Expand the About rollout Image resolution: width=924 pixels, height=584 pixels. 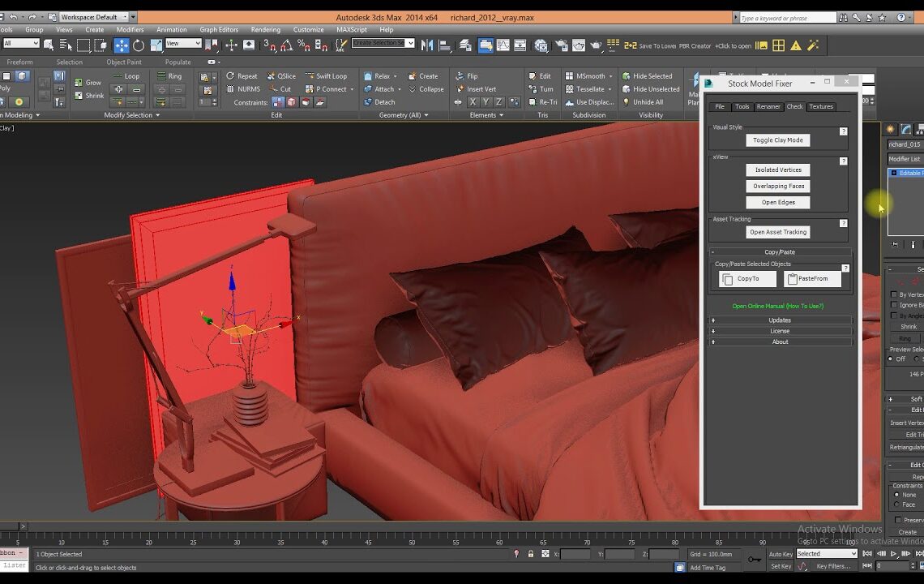coord(780,341)
